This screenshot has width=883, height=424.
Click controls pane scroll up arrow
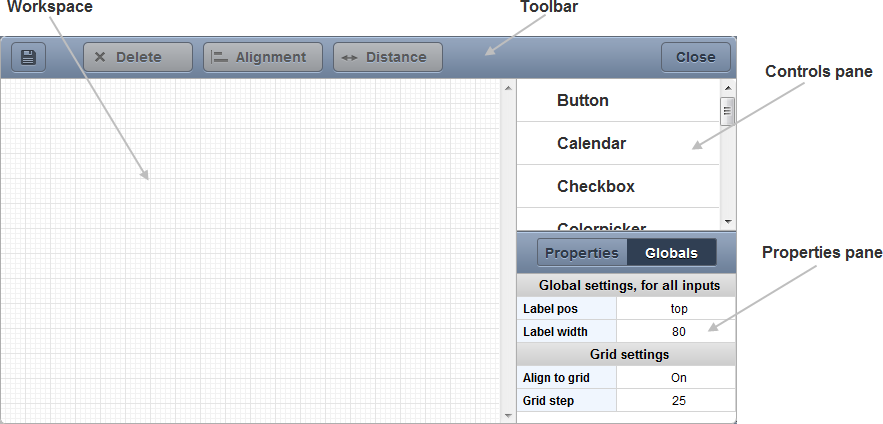[728, 87]
